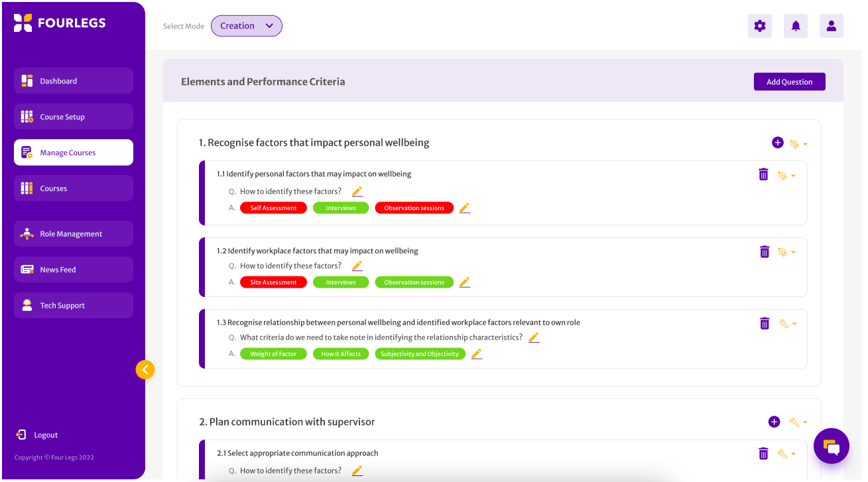Select the Subjectivity and Objectivity green tag
The image size is (868, 482).
[420, 354]
